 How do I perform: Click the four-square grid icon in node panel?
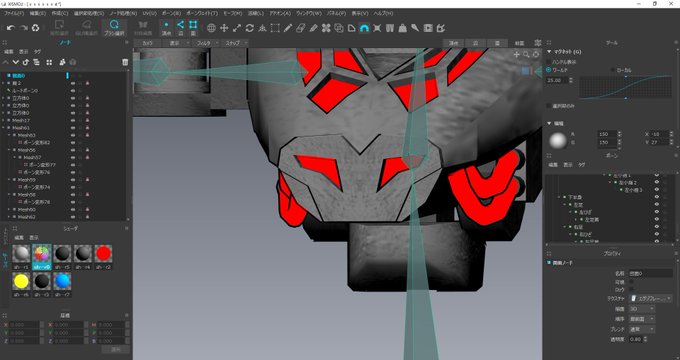pos(49,62)
